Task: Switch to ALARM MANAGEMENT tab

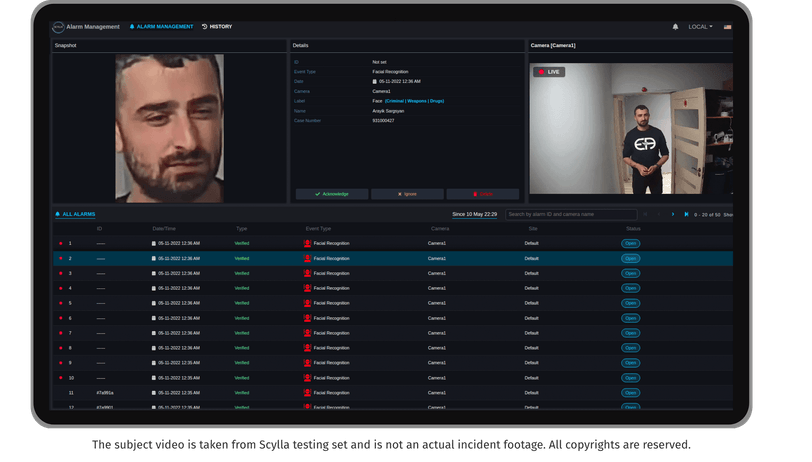Action: coord(161,26)
